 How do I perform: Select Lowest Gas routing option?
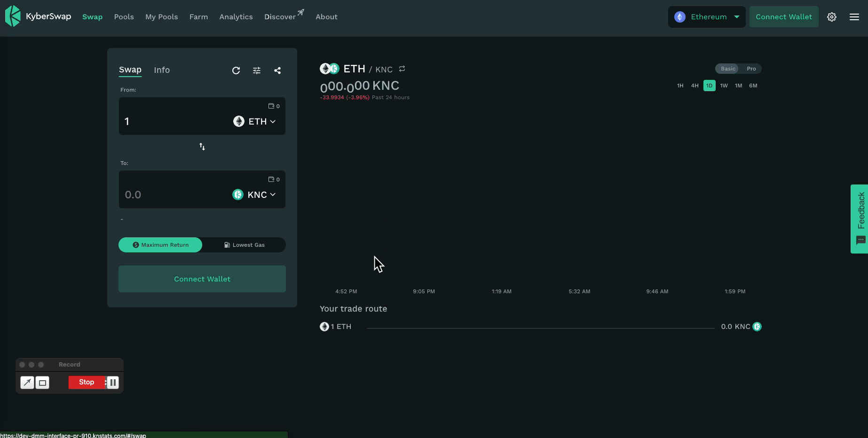[244, 245]
